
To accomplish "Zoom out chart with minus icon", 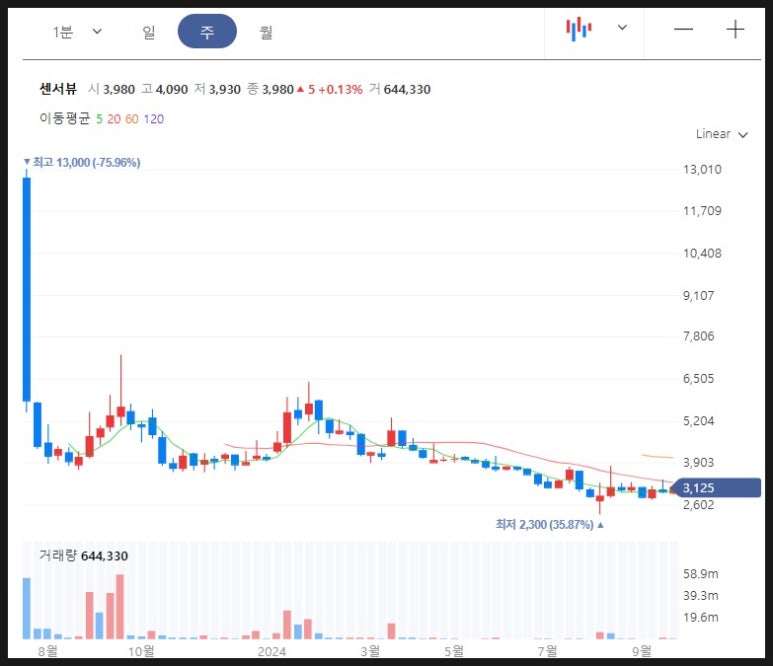I will click(683, 30).
